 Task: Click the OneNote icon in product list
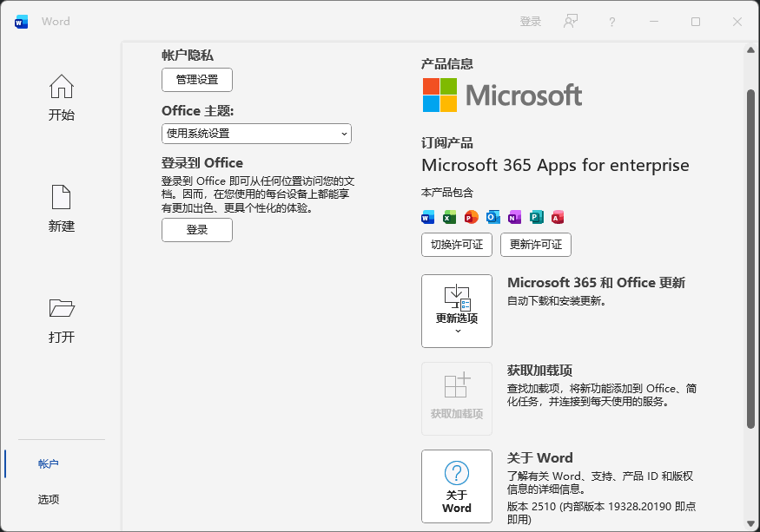pyautogui.click(x=515, y=217)
